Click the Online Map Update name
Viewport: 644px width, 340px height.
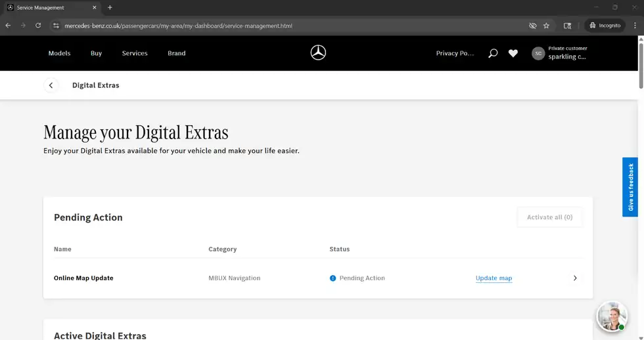[83, 278]
